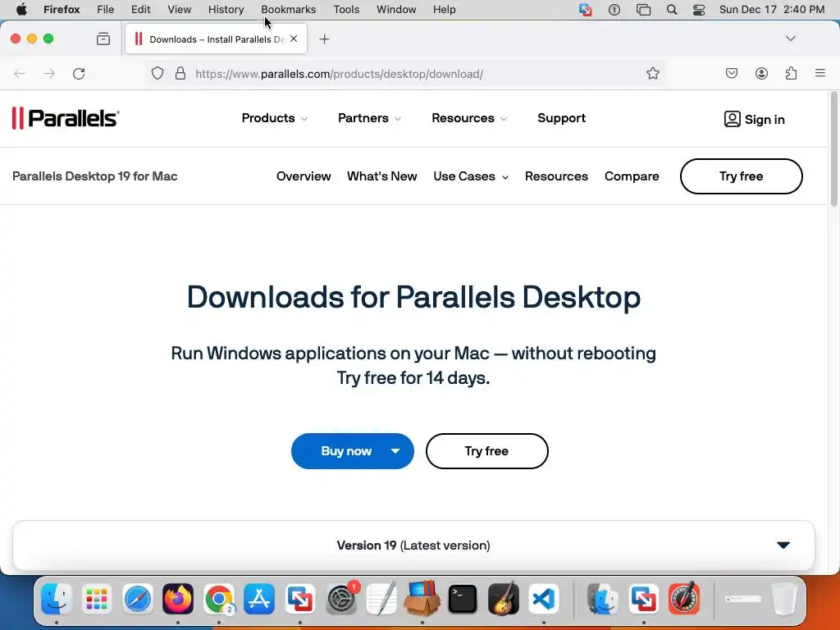
Task: Launch Safari from the Dock
Action: 137,598
